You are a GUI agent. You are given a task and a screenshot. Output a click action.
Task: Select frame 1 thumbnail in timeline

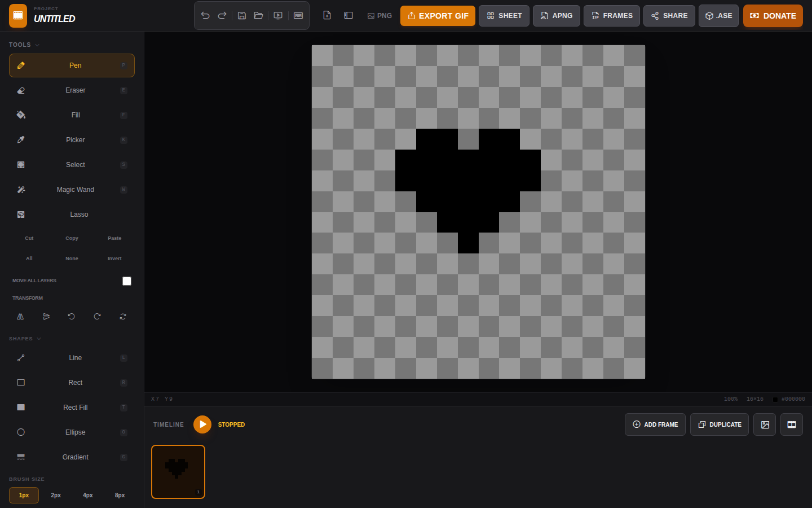pos(178,472)
